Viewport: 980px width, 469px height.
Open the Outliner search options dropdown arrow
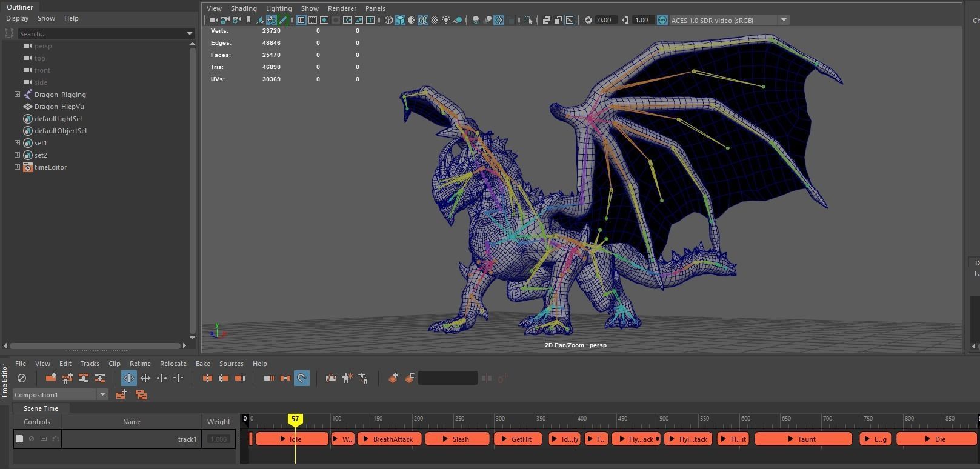click(190, 33)
